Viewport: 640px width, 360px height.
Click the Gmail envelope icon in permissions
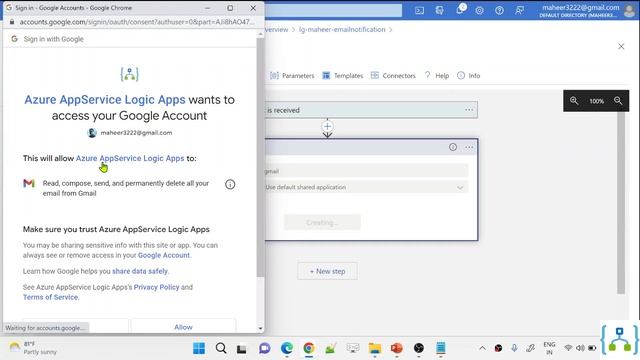(x=29, y=183)
